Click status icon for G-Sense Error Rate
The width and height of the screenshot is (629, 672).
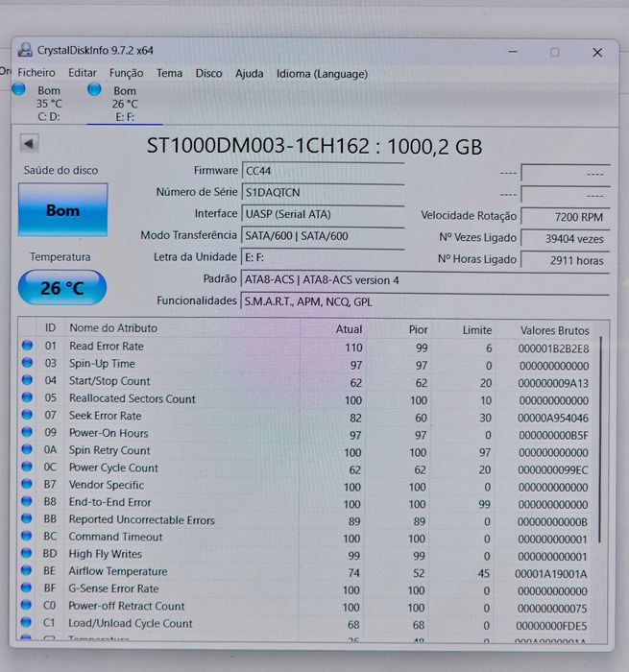pos(26,588)
